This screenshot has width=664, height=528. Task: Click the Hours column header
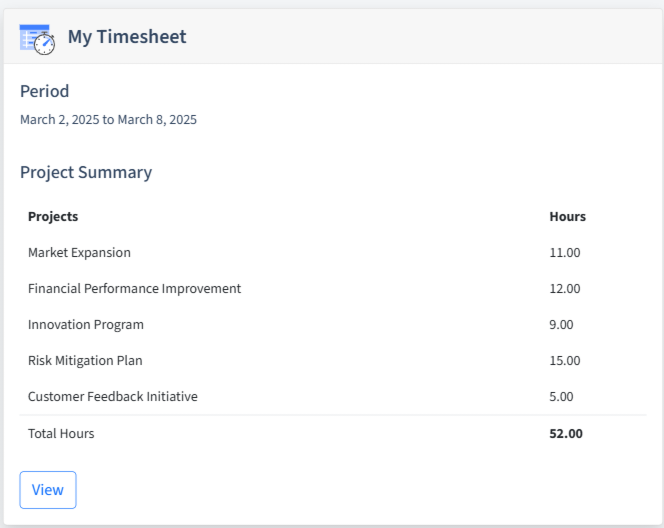click(x=567, y=216)
